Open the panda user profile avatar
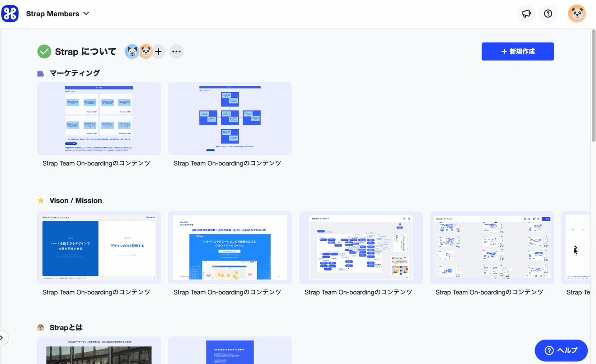This screenshot has height=364, width=596. [x=577, y=14]
